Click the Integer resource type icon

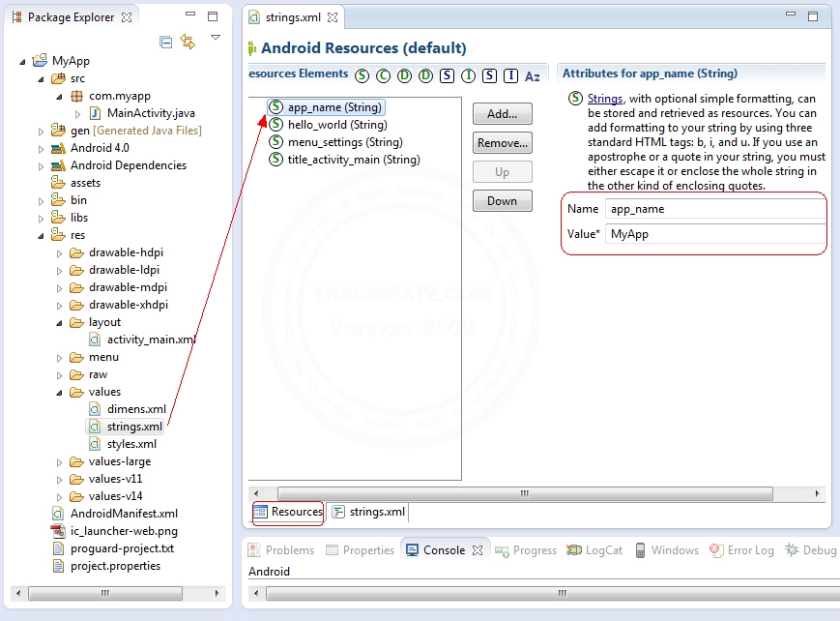(x=467, y=74)
